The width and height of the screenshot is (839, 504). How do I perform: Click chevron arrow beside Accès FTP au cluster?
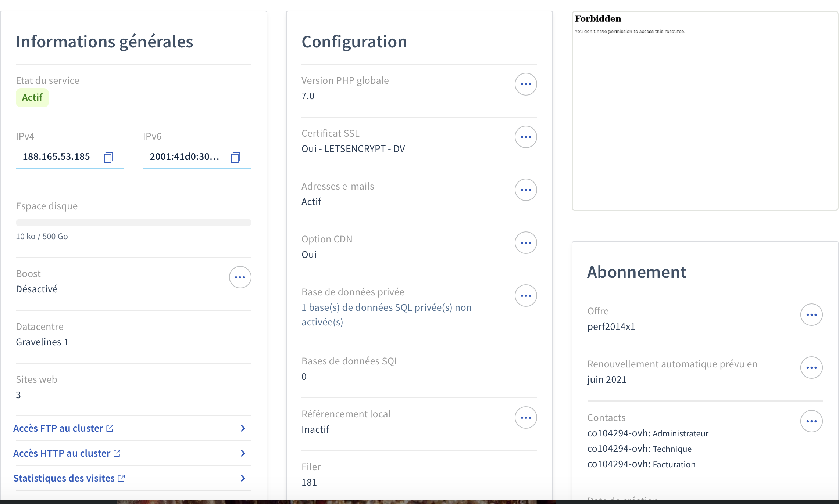tap(243, 428)
